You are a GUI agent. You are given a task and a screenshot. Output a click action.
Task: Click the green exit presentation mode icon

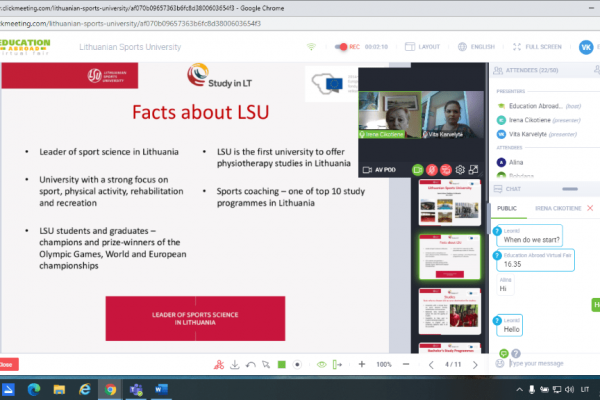(x=337, y=365)
